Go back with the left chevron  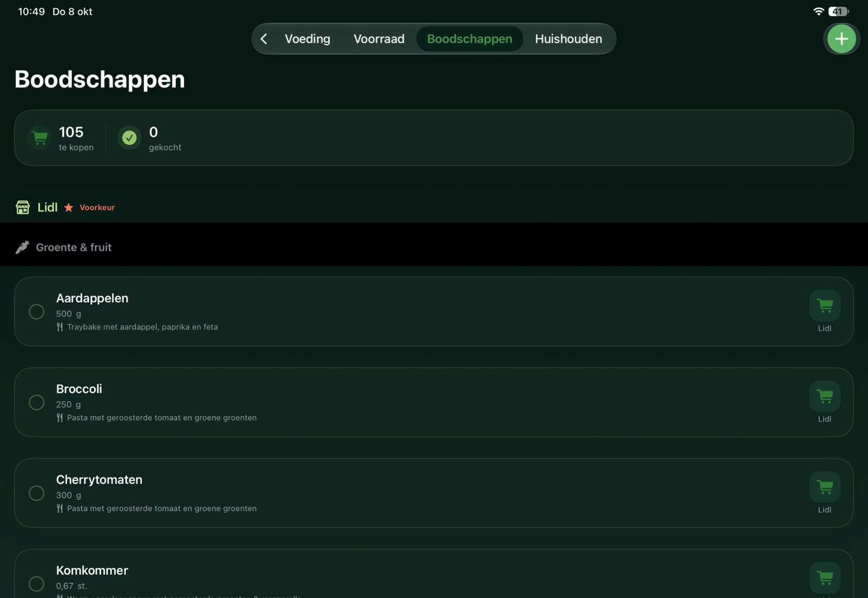(x=264, y=39)
